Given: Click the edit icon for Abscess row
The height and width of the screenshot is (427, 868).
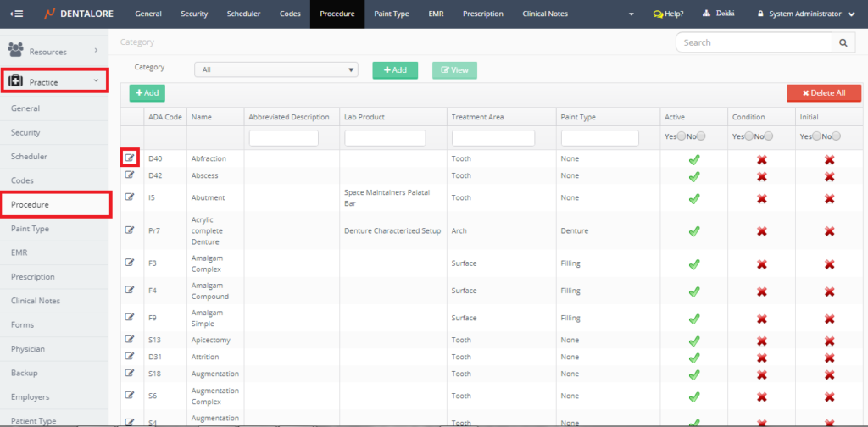Looking at the screenshot, I should (130, 175).
